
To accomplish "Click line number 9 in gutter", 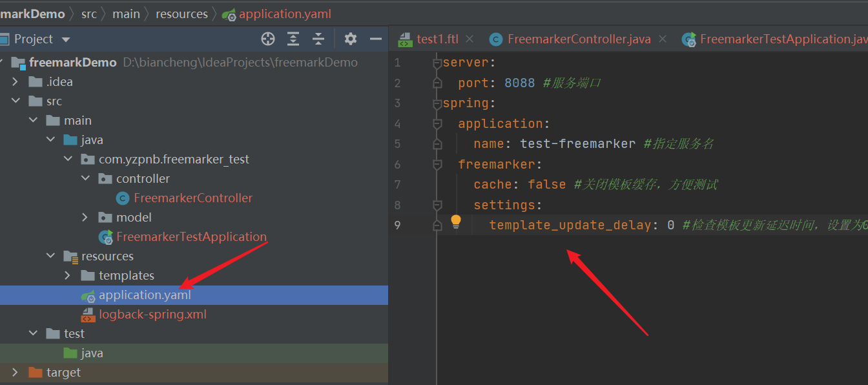I will tap(397, 225).
